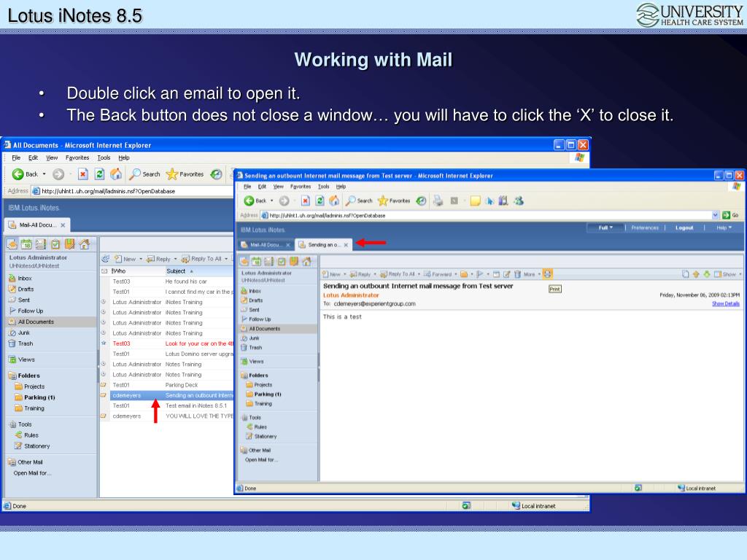Viewport: 747px width, 560px height.
Task: Open the To Do icon in the back All Documents window
Action: tap(55, 244)
